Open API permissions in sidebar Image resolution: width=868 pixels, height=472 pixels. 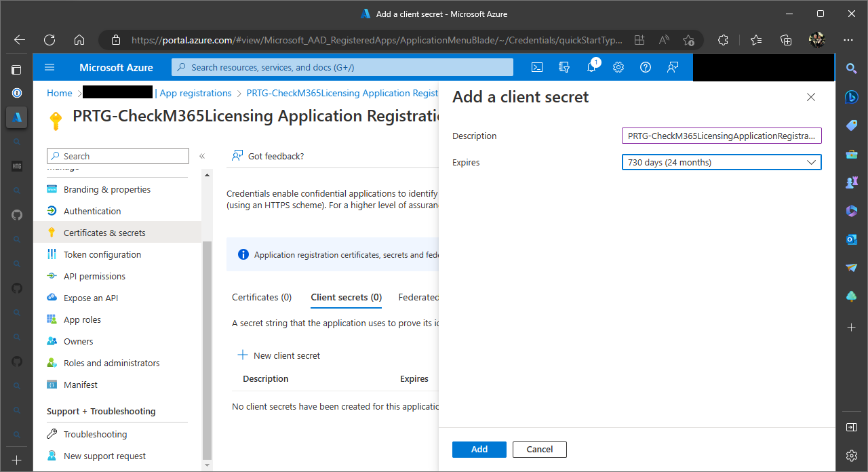[94, 276]
